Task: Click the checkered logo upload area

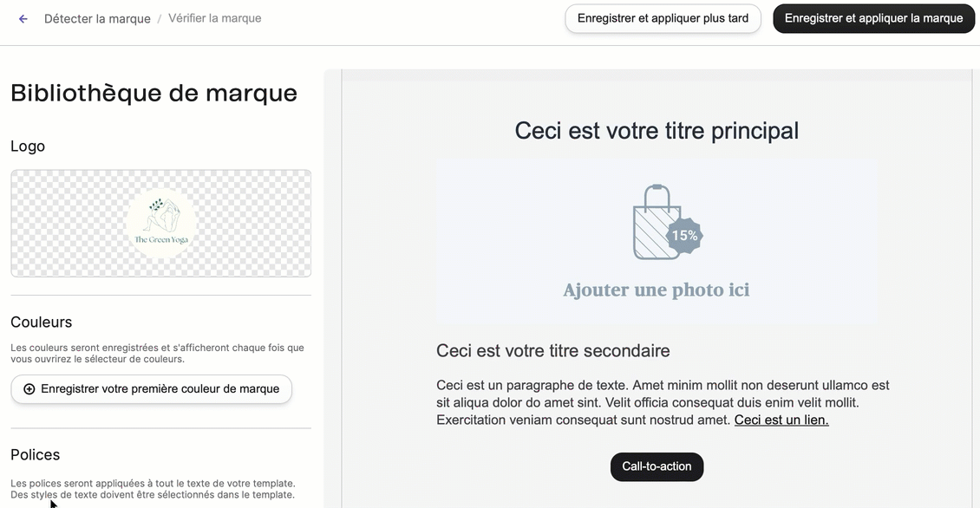Action: point(160,223)
